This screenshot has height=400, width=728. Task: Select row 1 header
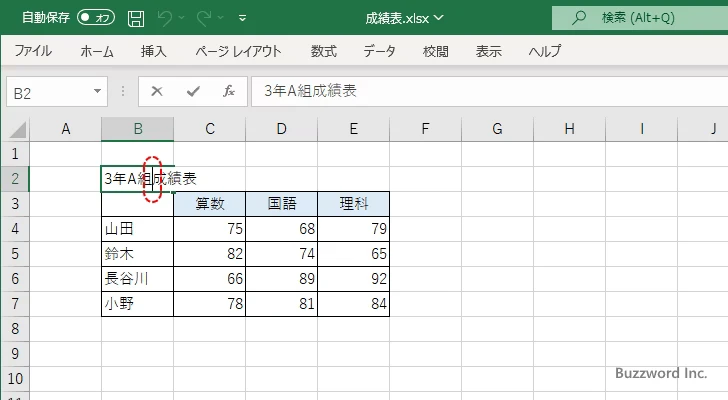(x=15, y=154)
